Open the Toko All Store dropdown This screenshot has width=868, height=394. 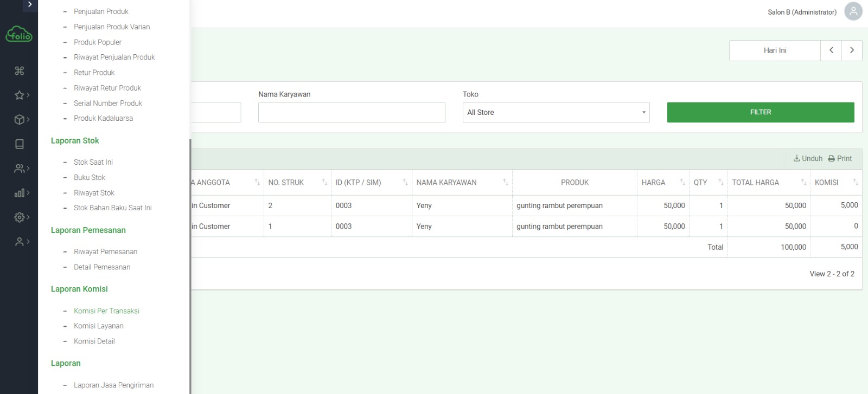556,113
